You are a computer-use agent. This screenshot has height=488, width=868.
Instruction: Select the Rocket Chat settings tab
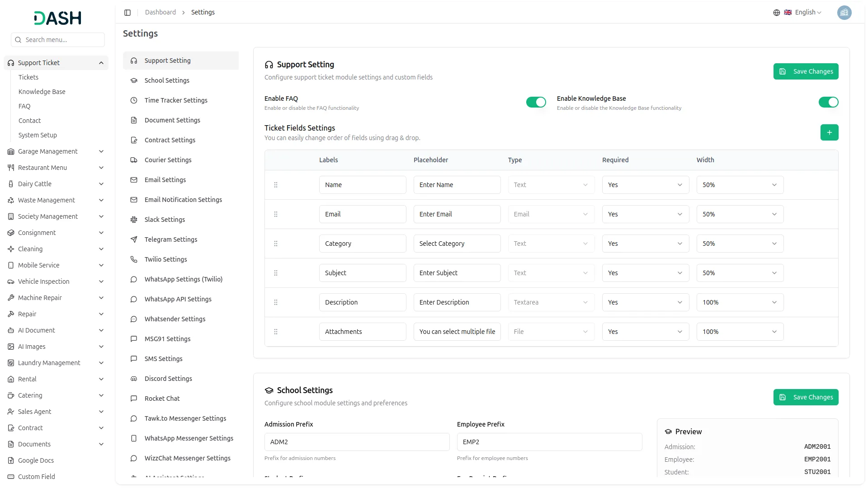(x=181, y=399)
